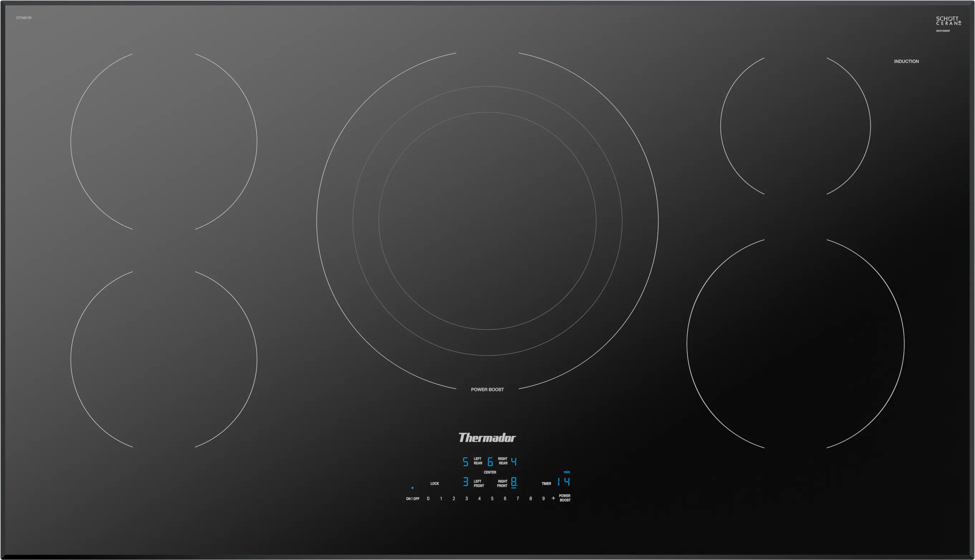Tap the center display showing 6
The image size is (975, 560).
point(490,462)
